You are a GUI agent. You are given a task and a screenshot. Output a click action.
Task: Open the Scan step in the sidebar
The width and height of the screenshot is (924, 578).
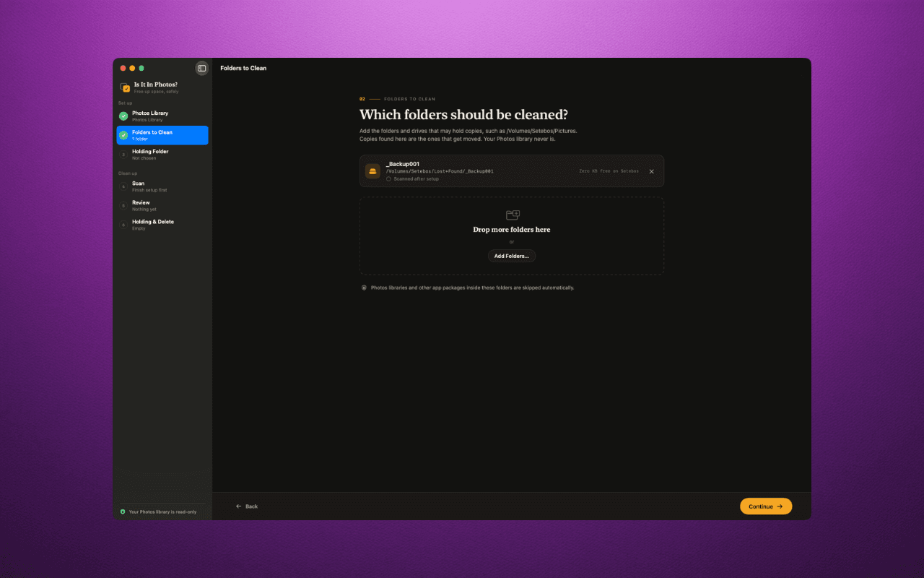click(162, 186)
